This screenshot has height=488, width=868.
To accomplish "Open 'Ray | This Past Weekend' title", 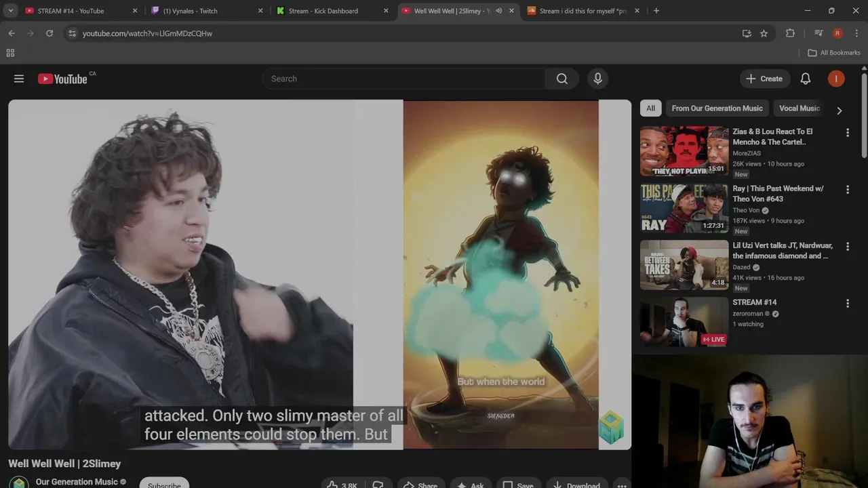I will pyautogui.click(x=778, y=194).
